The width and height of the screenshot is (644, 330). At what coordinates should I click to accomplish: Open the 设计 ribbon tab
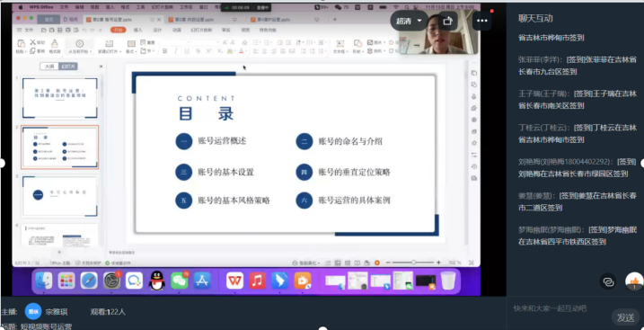[157, 30]
